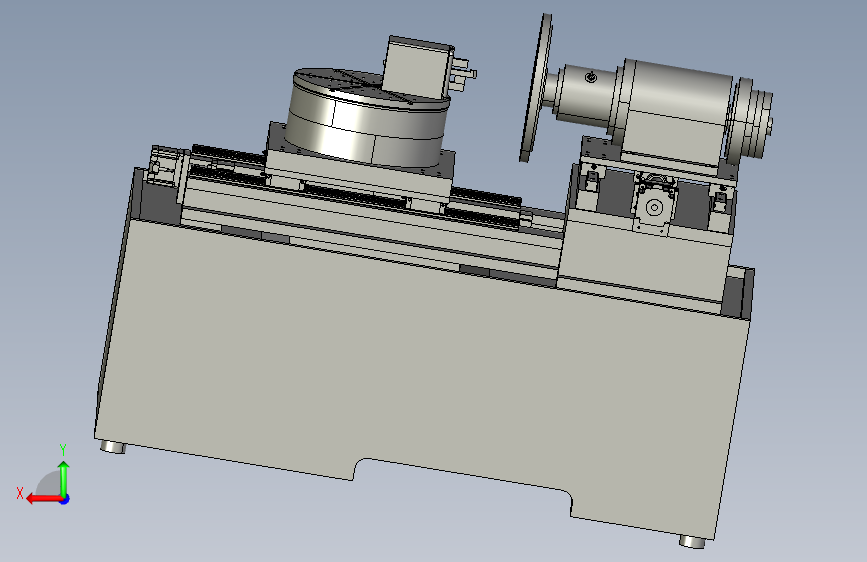Click the blue Z axis dot on triad
The width and height of the screenshot is (867, 562).
pos(65,499)
